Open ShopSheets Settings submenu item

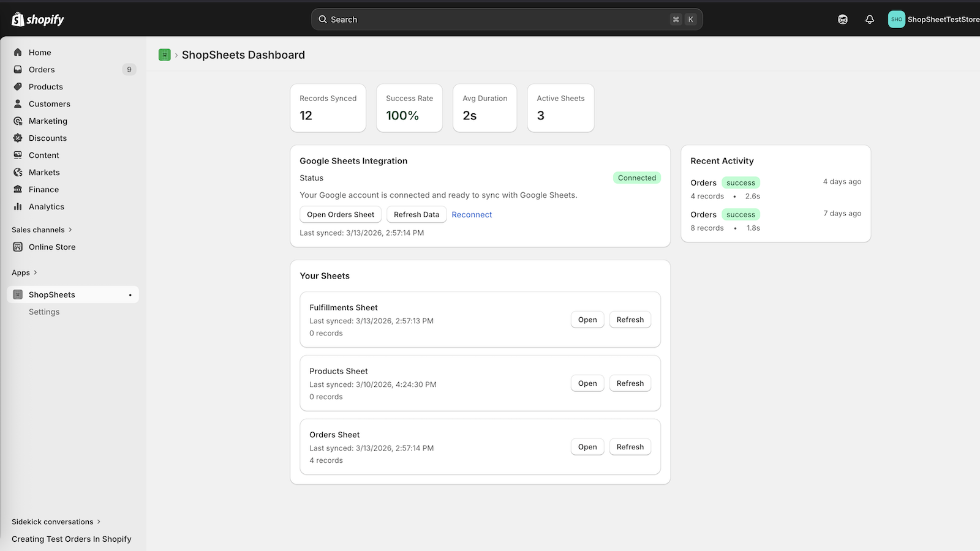point(44,312)
